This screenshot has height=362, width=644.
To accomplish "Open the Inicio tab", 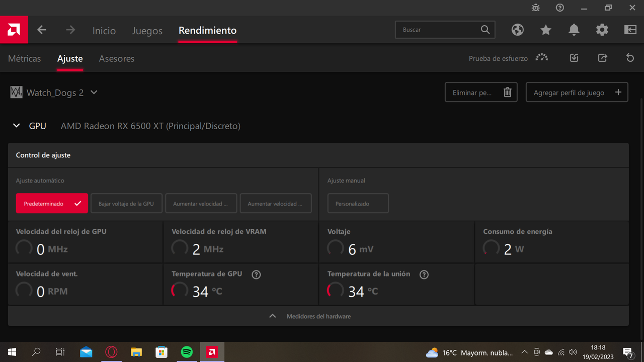I will [x=104, y=31].
